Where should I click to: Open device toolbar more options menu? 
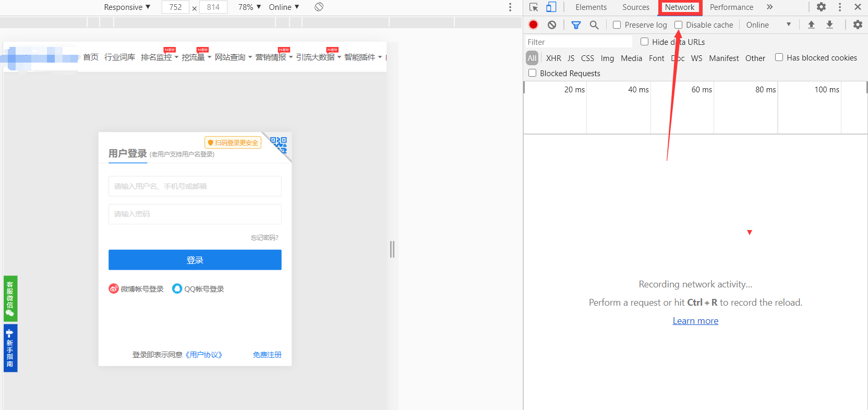click(510, 7)
